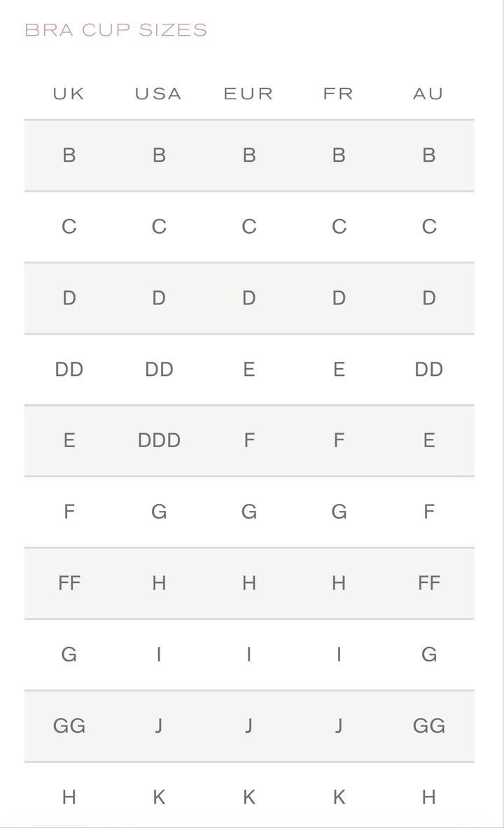
Task: Click the DDD cell in USA column
Action: point(159,440)
